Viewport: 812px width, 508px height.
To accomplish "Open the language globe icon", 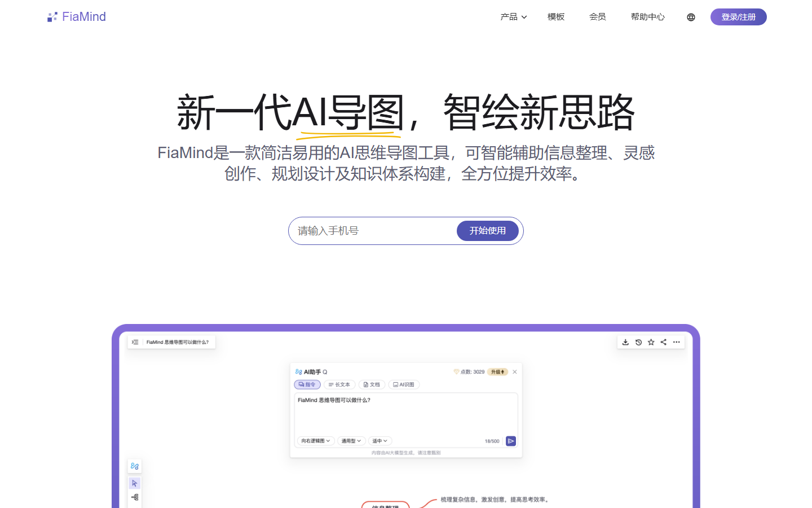I will (691, 17).
